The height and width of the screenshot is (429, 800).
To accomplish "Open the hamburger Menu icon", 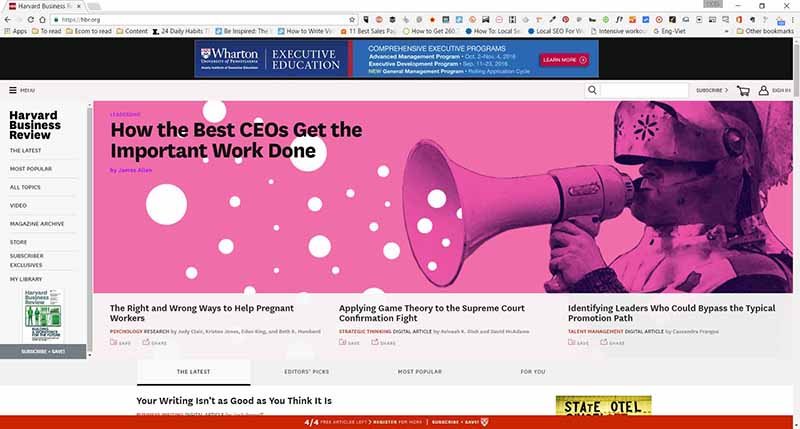I will click(13, 90).
